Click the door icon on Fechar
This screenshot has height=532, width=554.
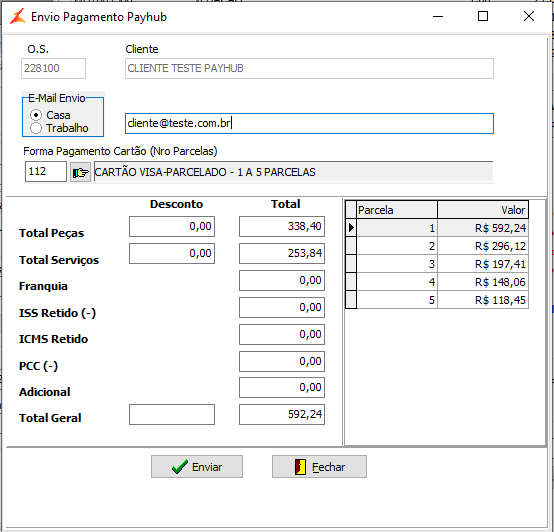[x=300, y=467]
